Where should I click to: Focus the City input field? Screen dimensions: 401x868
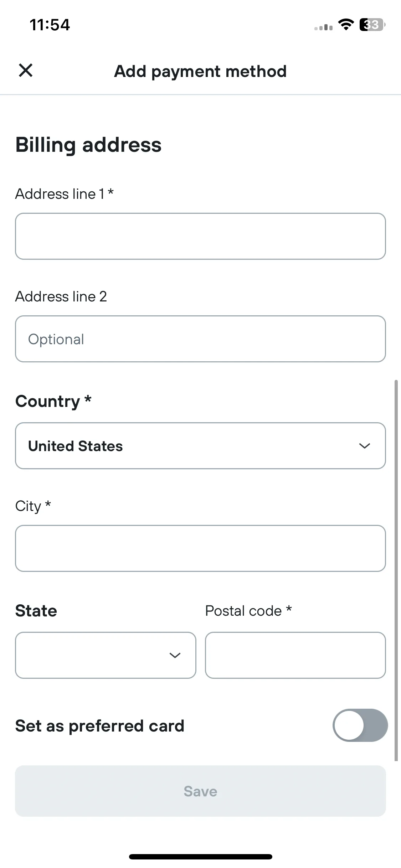click(x=200, y=548)
